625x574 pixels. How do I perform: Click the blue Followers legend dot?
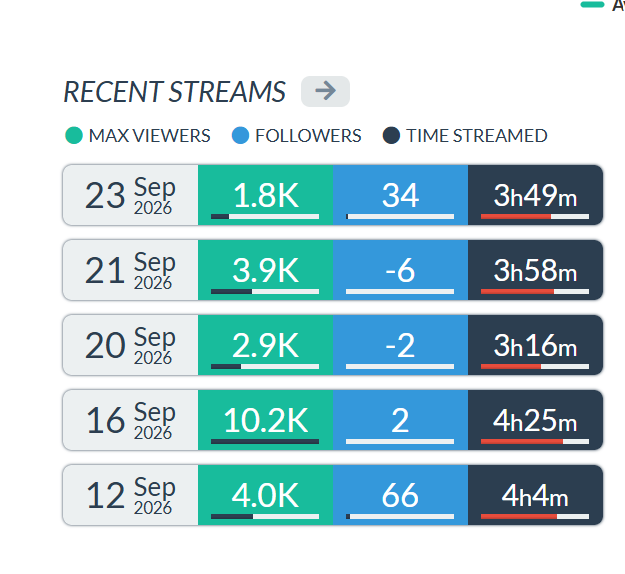click(240, 136)
